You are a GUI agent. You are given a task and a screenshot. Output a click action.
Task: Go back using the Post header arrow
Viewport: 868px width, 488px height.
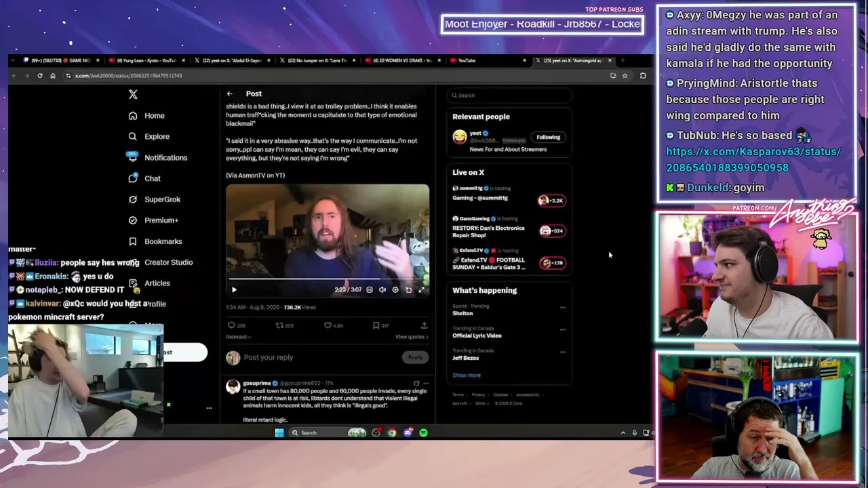(x=230, y=94)
